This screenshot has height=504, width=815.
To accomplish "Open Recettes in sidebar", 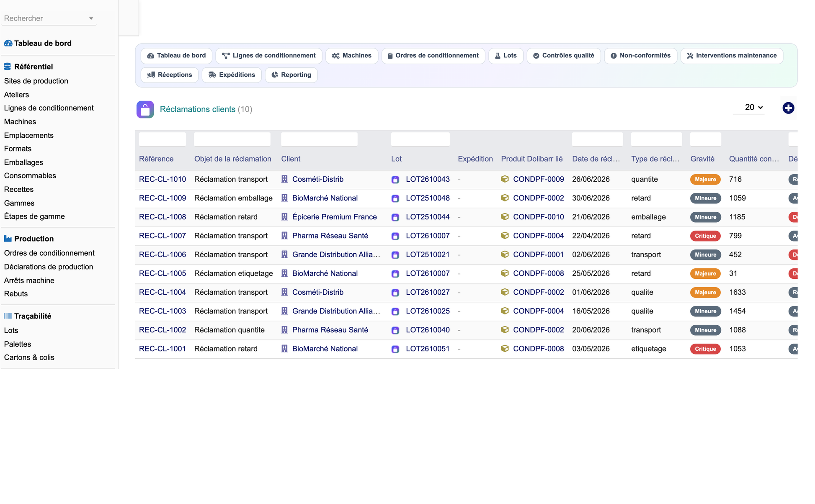I will click(19, 190).
